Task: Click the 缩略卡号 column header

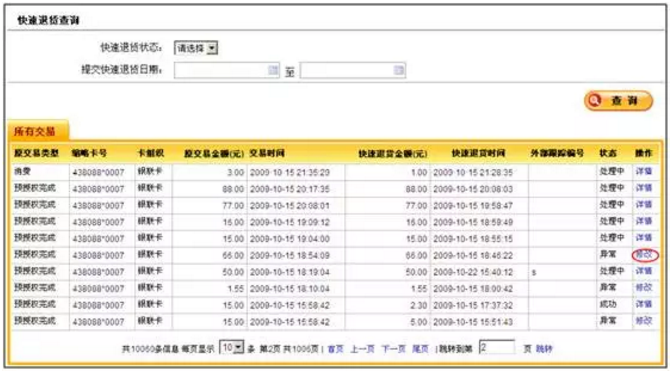Action: tap(90, 153)
